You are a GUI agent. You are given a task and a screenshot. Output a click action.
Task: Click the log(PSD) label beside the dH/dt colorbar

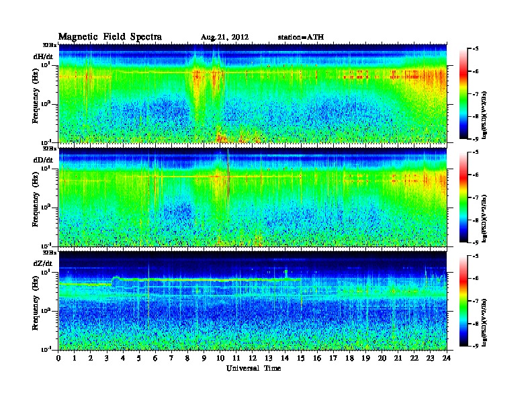pyautogui.click(x=485, y=115)
